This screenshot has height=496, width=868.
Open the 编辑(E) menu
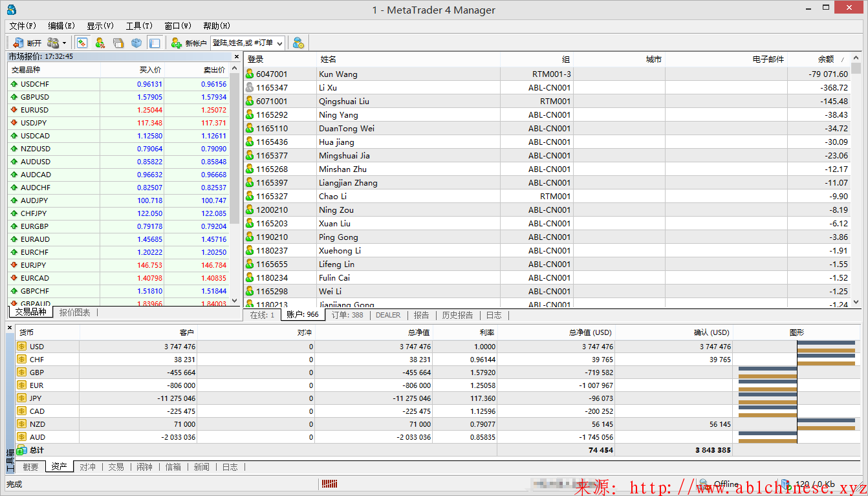click(61, 26)
